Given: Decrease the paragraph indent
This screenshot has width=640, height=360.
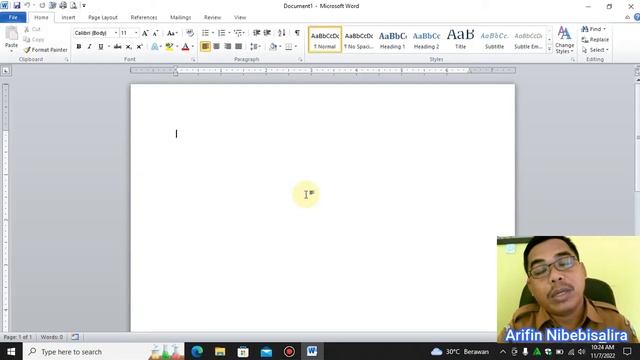Looking at the screenshot, I should pos(256,33).
